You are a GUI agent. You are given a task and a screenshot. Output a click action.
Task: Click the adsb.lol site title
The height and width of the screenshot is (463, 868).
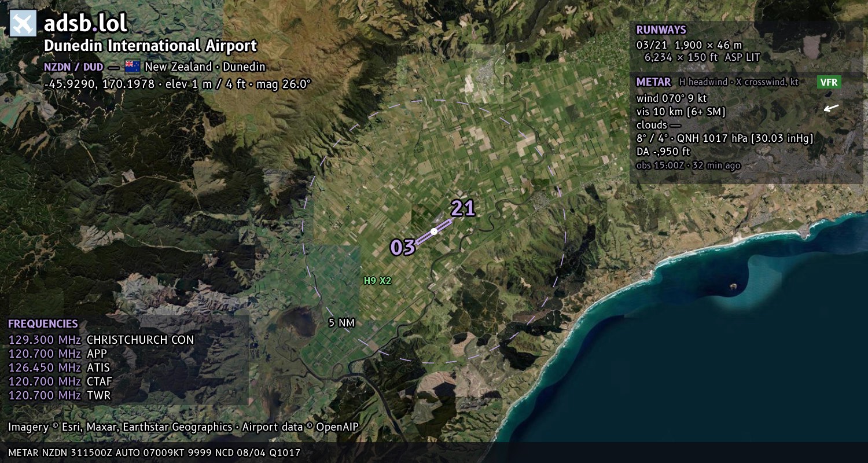point(86,23)
